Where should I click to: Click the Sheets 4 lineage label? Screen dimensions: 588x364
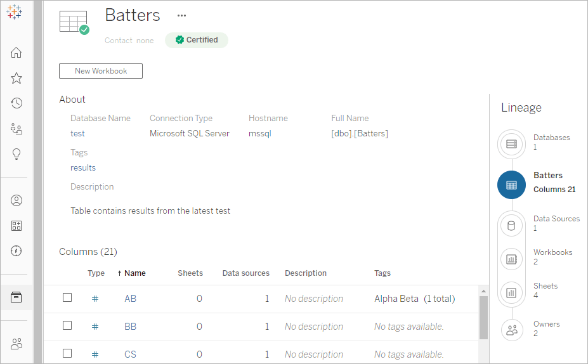(x=546, y=290)
